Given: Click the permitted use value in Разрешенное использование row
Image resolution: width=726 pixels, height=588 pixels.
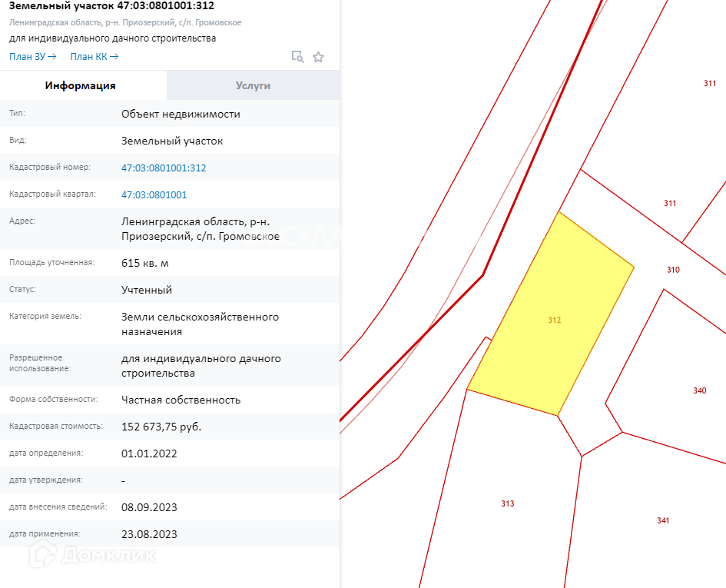Looking at the screenshot, I should (201, 366).
